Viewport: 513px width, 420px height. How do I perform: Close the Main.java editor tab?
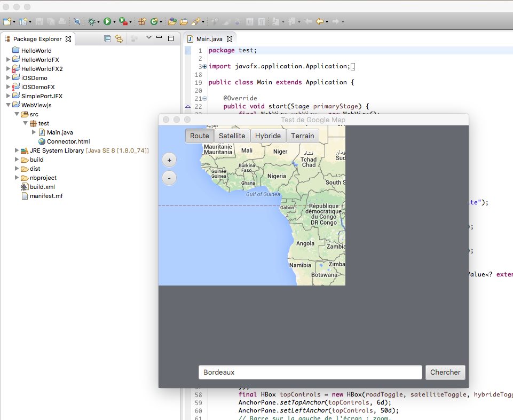[x=230, y=39]
